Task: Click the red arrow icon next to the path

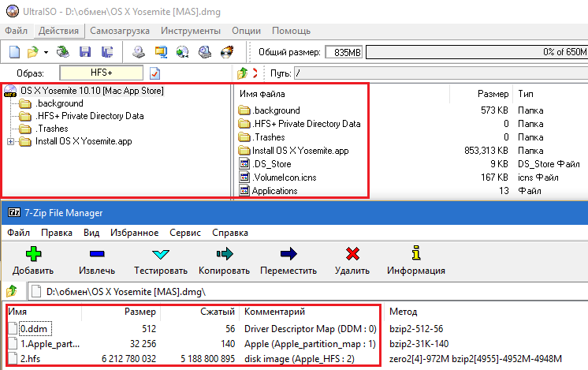Action: [x=255, y=73]
